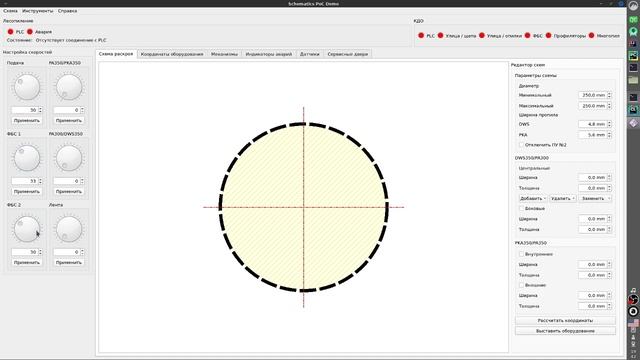Click the PA300/DWS350 speed dial
This screenshot has width=640, height=360.
click(x=69, y=158)
